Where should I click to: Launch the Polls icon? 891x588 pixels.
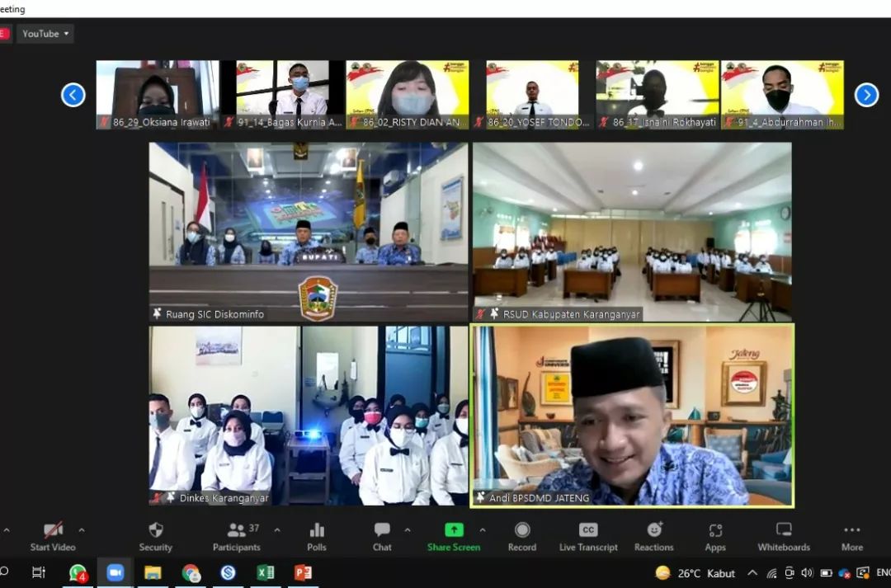tap(317, 529)
